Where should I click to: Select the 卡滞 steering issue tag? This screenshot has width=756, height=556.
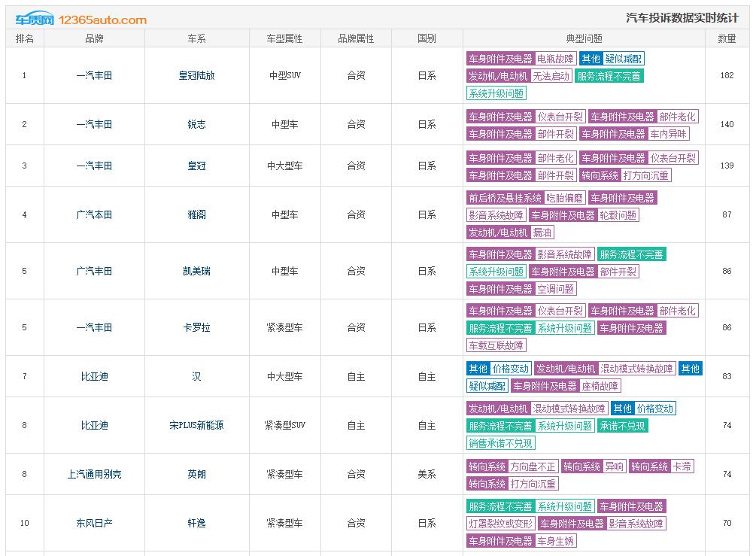coord(682,466)
